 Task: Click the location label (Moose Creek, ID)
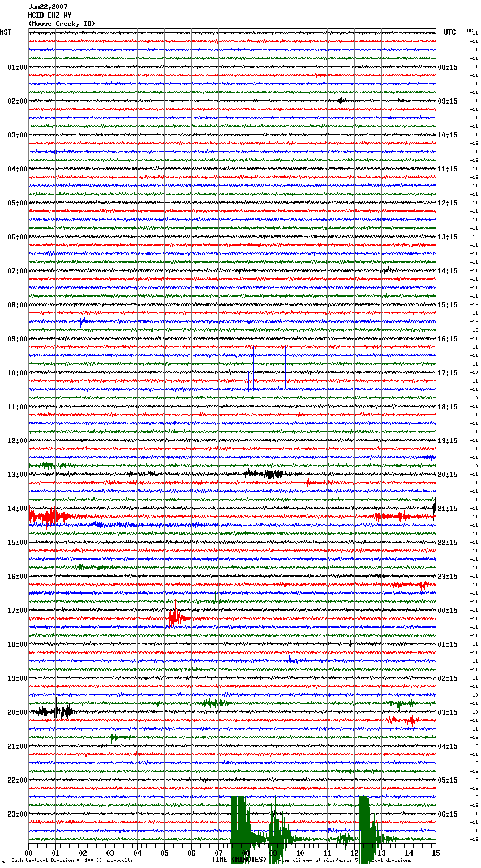point(62,24)
